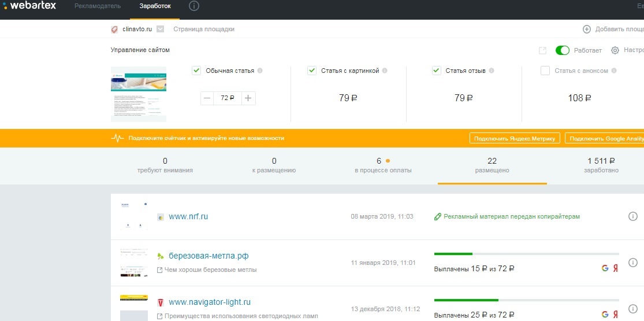644x321 pixels.
Task: Click the clinavto.ru site favicon
Action: click(114, 29)
